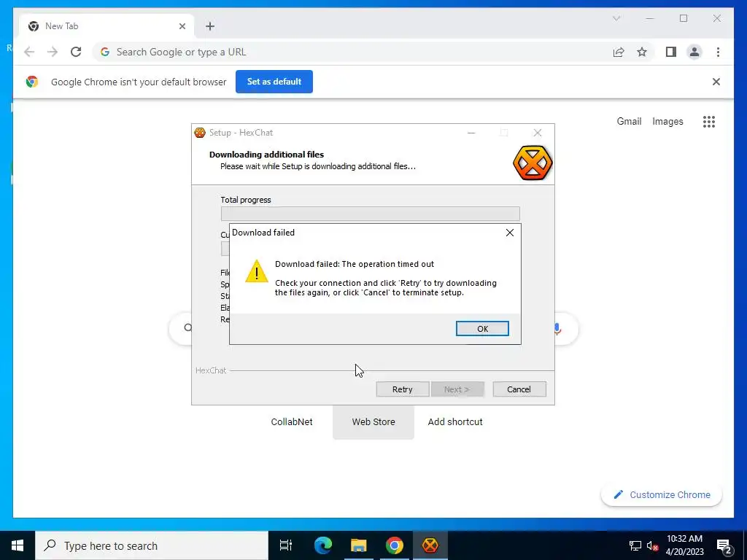Click Cancel in HexChat Setup

pos(519,389)
